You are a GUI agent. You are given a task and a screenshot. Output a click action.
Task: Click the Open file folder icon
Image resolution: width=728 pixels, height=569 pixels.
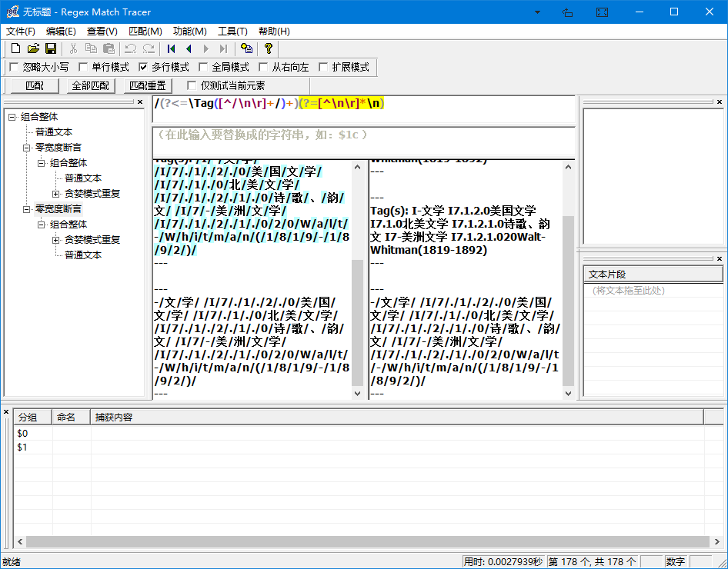click(33, 48)
